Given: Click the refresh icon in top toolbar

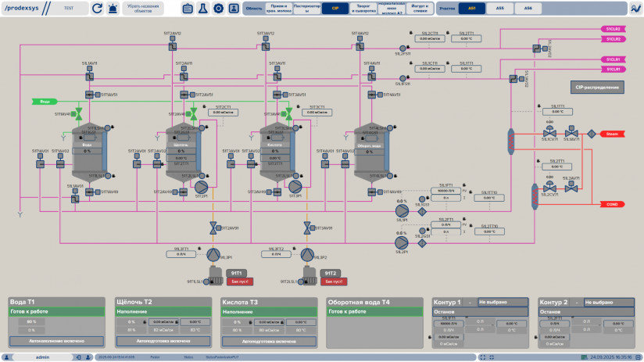Looking at the screenshot, I should [x=97, y=9].
